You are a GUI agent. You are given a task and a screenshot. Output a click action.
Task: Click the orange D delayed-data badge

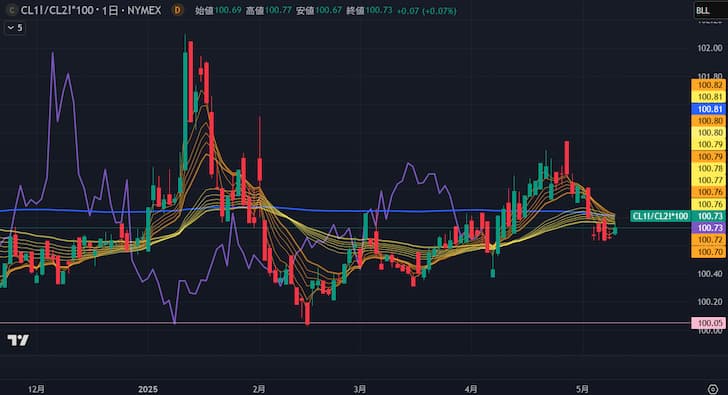coord(177,10)
